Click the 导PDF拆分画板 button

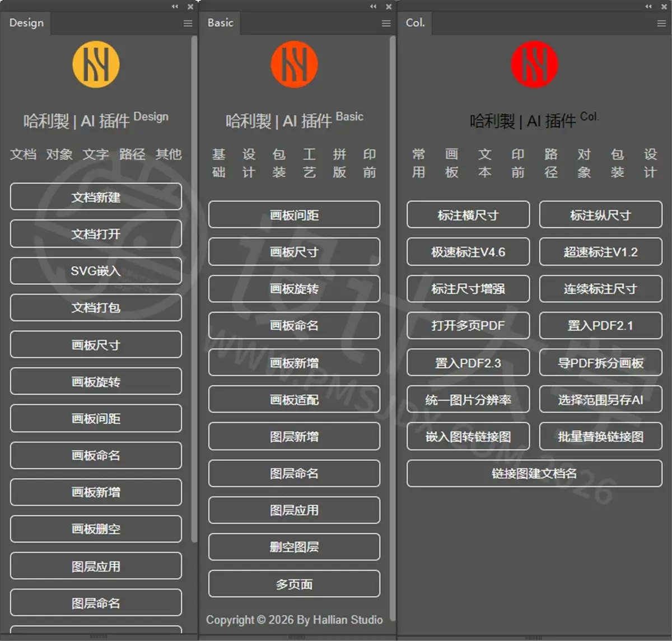(x=601, y=363)
